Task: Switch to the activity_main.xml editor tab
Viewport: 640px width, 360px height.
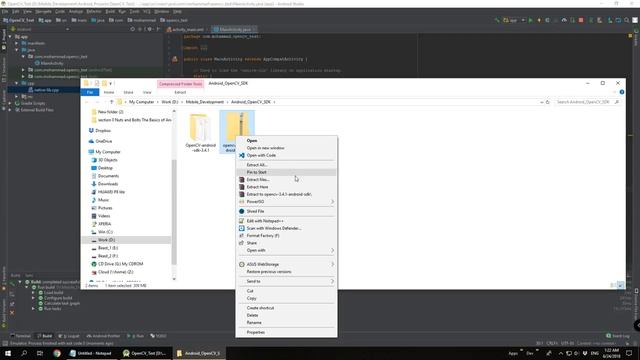Action: pos(187,29)
